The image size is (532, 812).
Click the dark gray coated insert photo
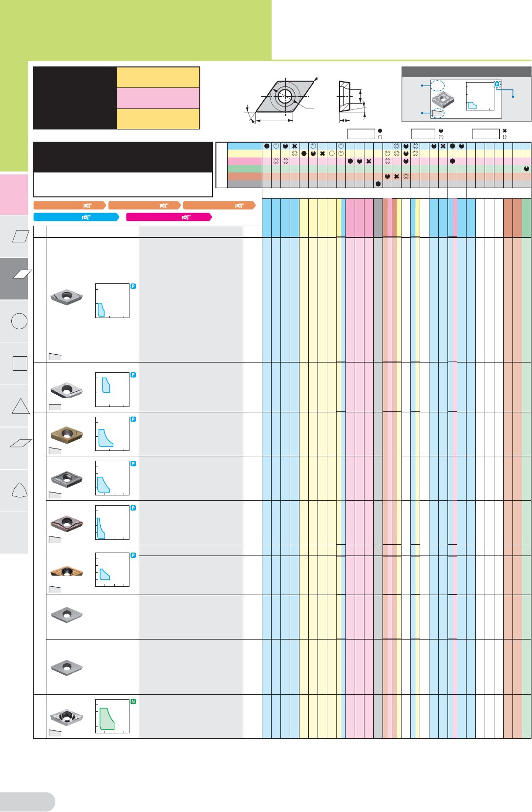coord(67,478)
